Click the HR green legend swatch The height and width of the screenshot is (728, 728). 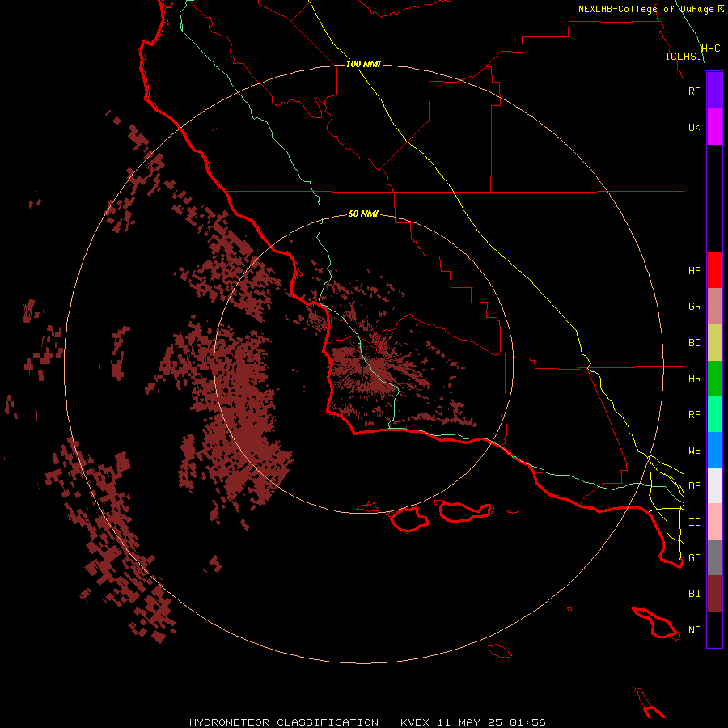tap(714, 378)
